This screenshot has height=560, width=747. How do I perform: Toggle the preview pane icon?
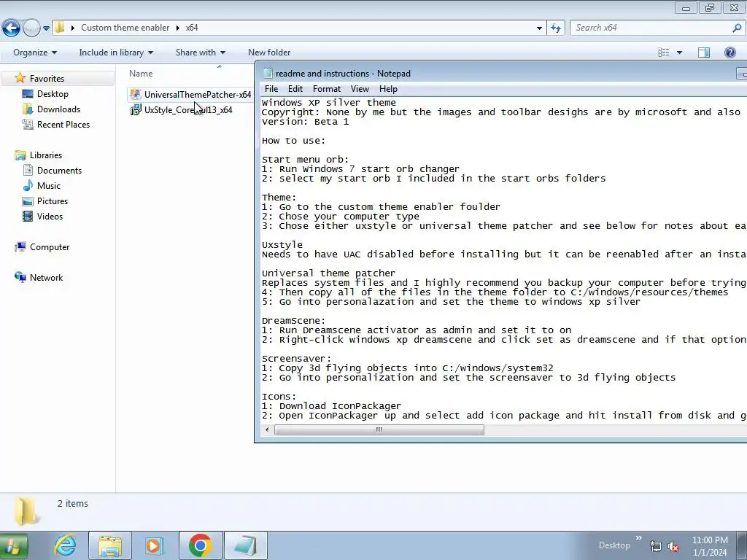click(x=704, y=52)
